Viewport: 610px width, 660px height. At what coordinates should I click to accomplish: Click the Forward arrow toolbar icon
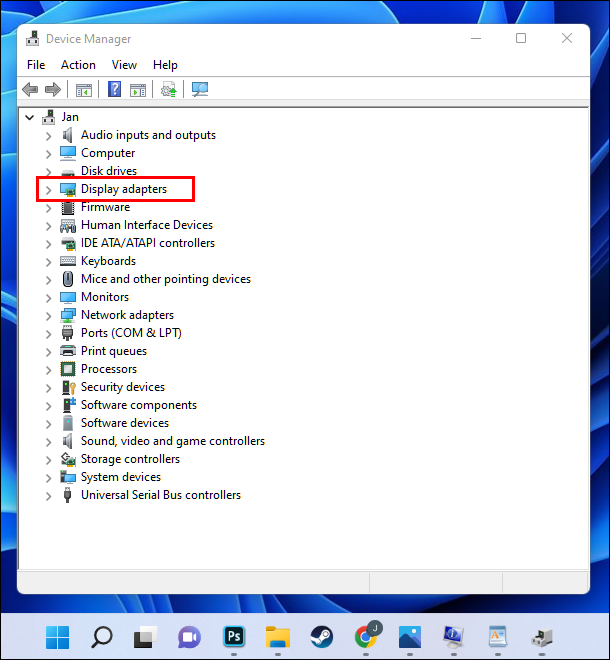coord(53,89)
